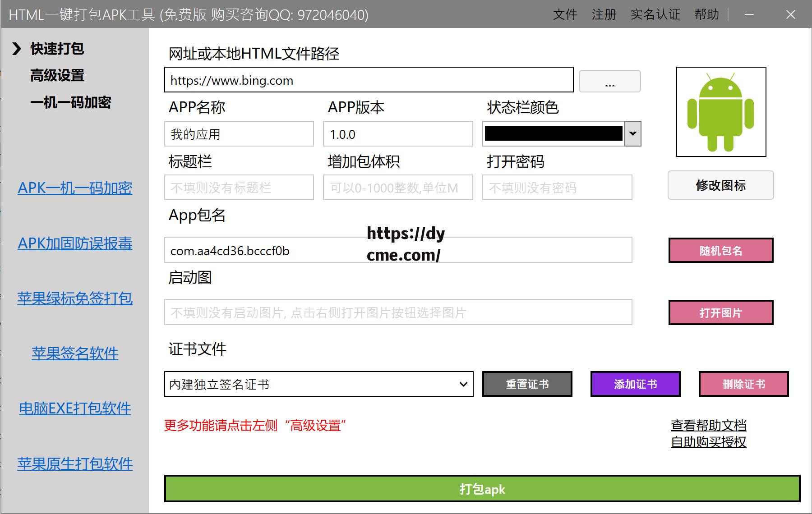Click the pink 随机包名 button
812x514 pixels.
(720, 250)
